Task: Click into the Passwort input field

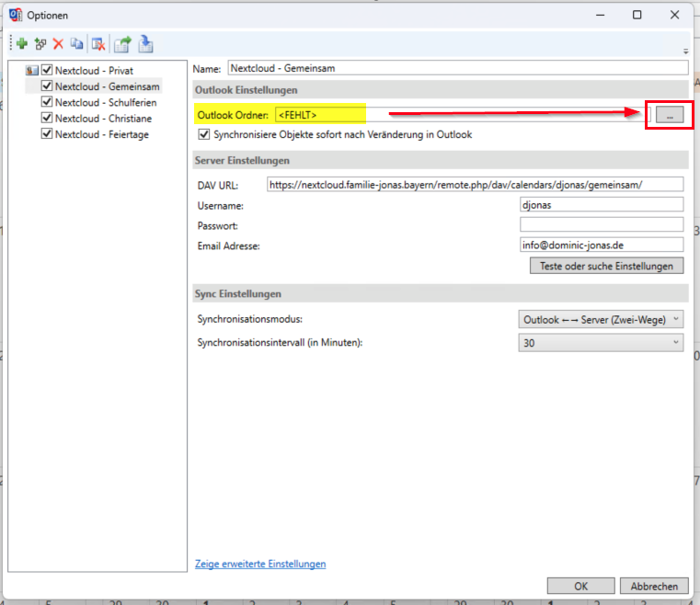Action: [601, 225]
